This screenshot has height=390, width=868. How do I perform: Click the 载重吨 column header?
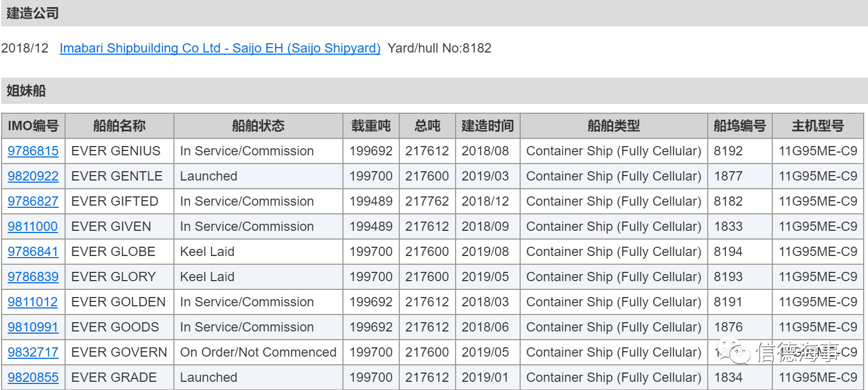[371, 126]
